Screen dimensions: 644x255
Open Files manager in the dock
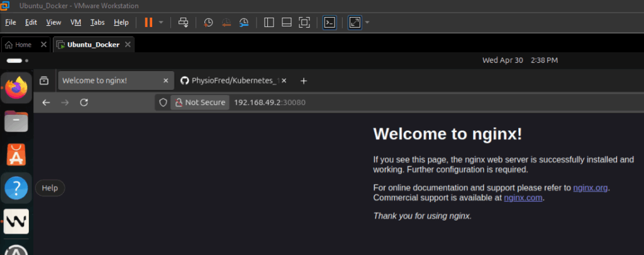click(16, 122)
